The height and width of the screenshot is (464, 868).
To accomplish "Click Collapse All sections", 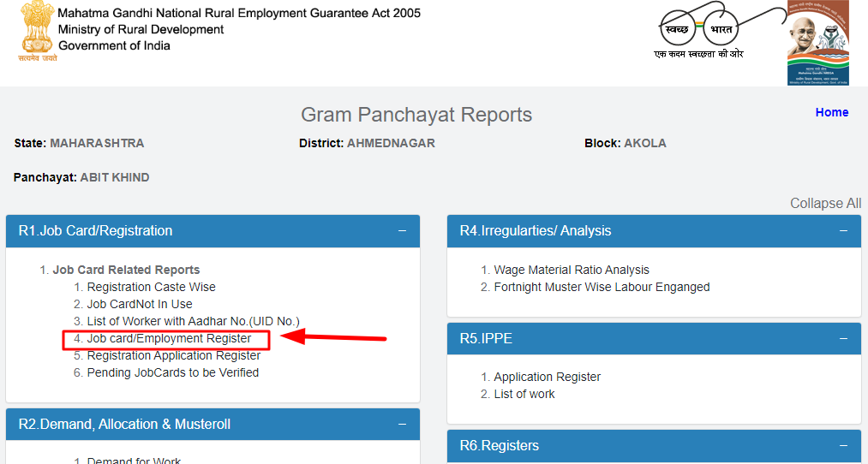I will pyautogui.click(x=825, y=203).
